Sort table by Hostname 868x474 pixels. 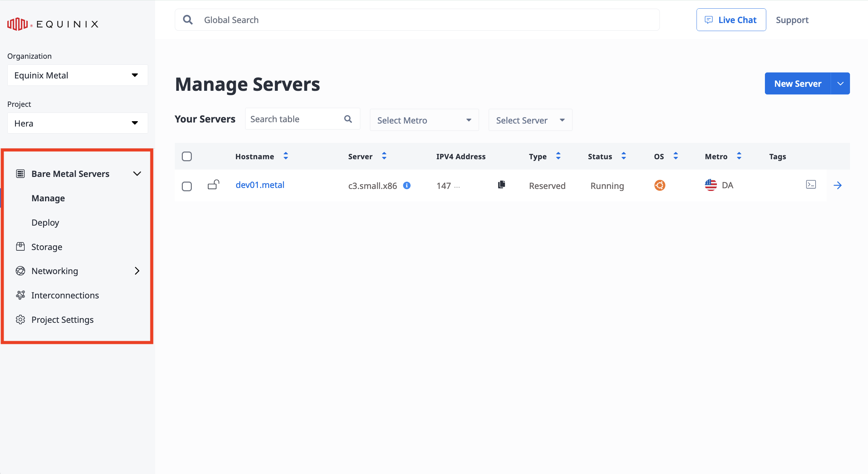point(286,156)
